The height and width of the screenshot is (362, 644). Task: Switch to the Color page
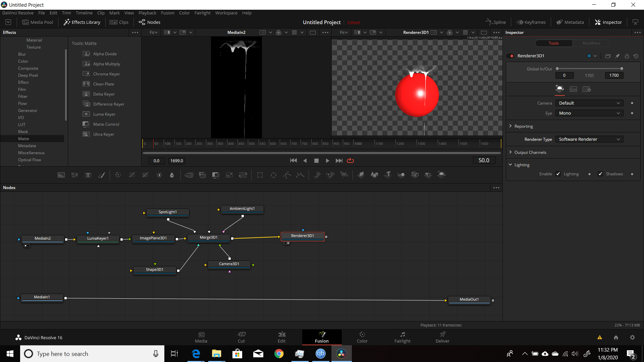[x=362, y=337]
